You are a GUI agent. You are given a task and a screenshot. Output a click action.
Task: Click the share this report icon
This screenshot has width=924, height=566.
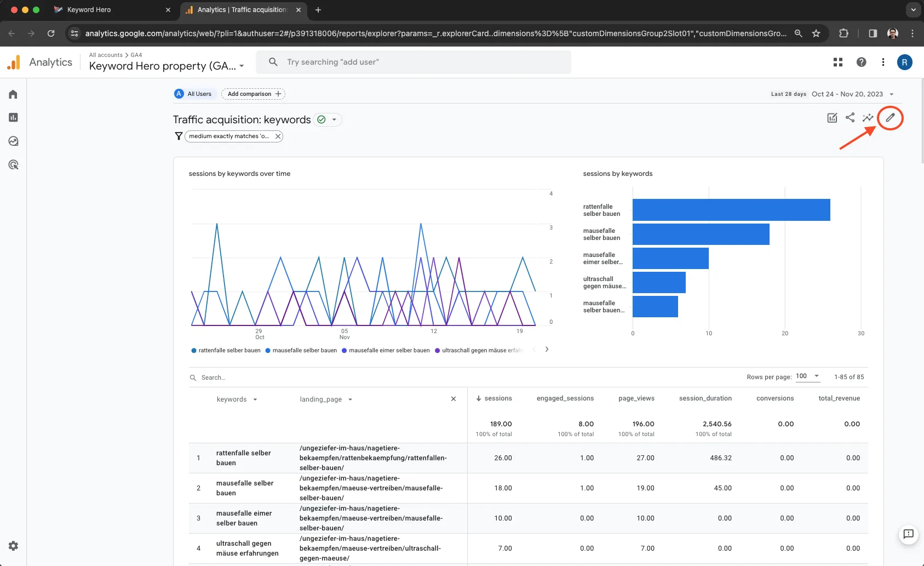[x=850, y=117]
